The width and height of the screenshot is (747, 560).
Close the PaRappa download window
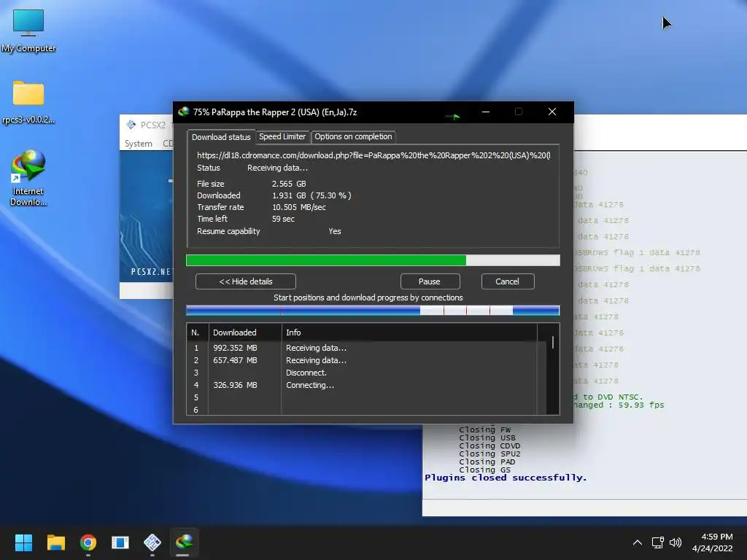552,112
